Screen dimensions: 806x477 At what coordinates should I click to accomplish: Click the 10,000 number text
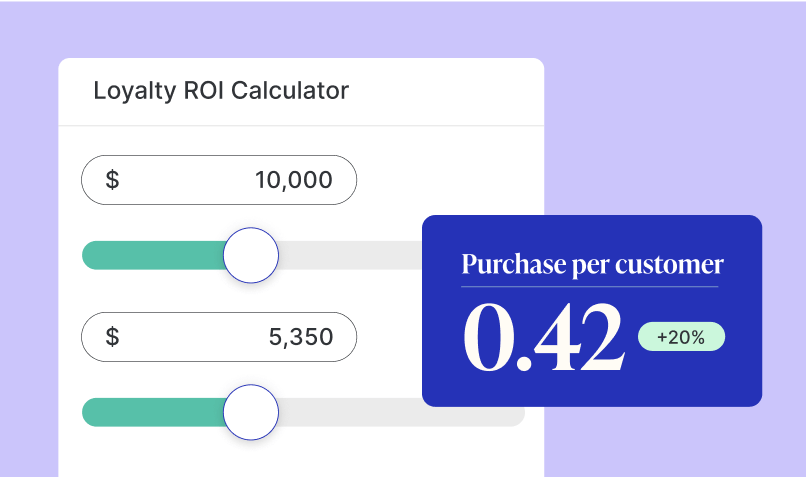click(293, 180)
